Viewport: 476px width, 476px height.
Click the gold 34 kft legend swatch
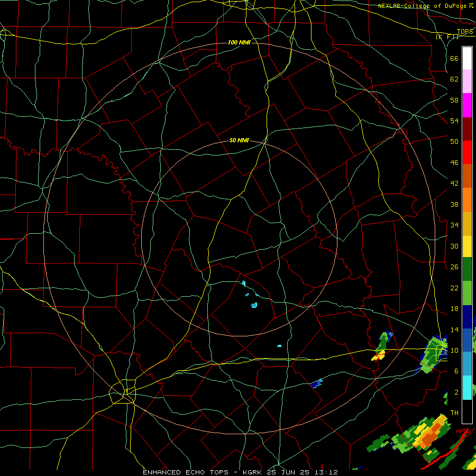click(467, 224)
